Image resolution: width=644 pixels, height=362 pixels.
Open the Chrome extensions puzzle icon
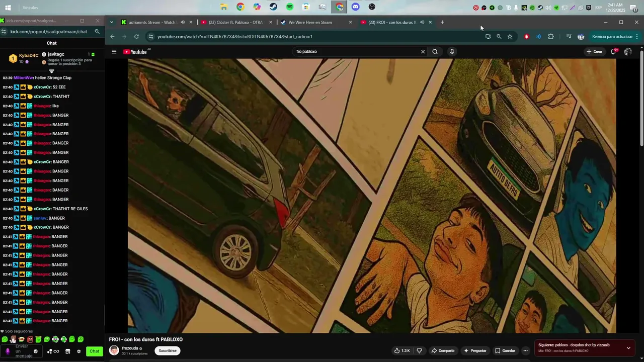coord(551,36)
